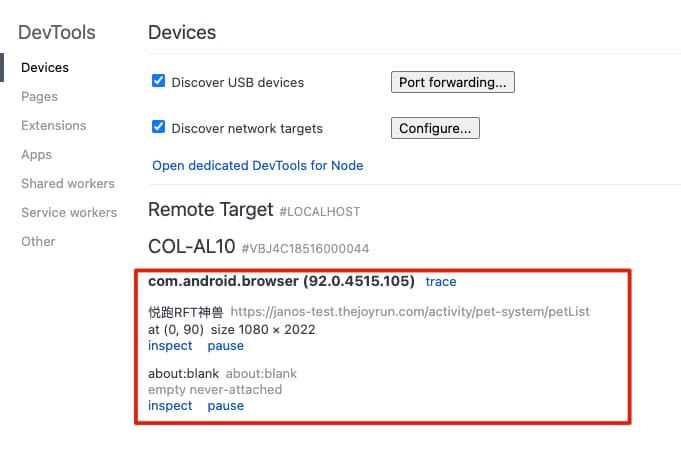Open dedicated DevTools for Node

(257, 165)
